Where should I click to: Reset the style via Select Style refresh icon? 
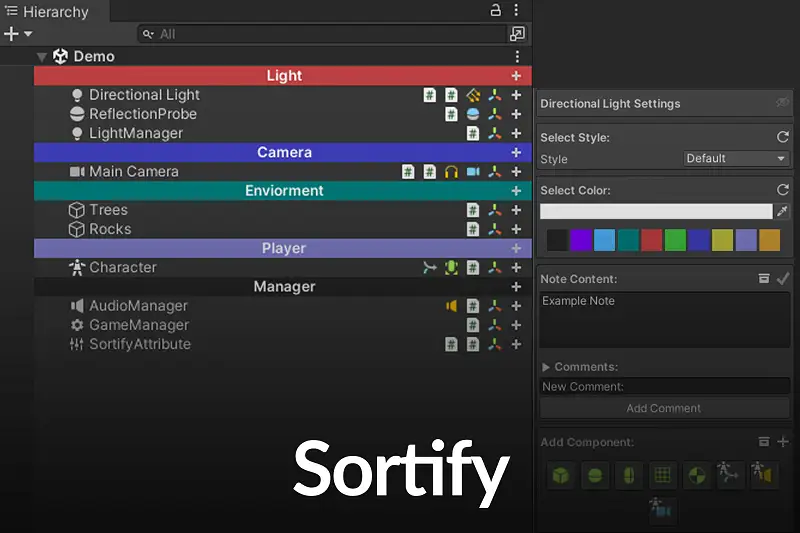pos(783,137)
